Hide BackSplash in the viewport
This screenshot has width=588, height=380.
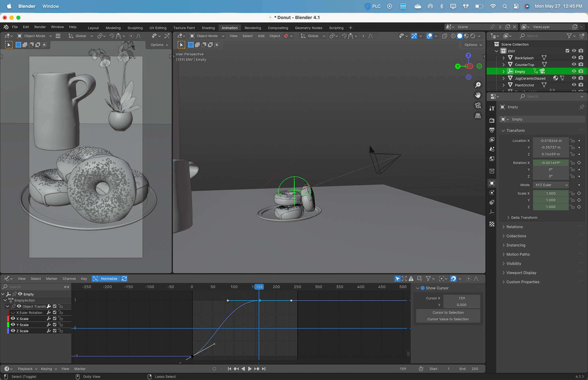click(x=574, y=58)
